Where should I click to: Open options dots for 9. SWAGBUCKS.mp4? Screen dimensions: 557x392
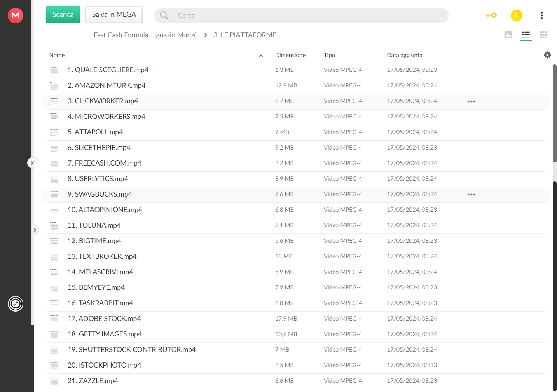point(471,195)
